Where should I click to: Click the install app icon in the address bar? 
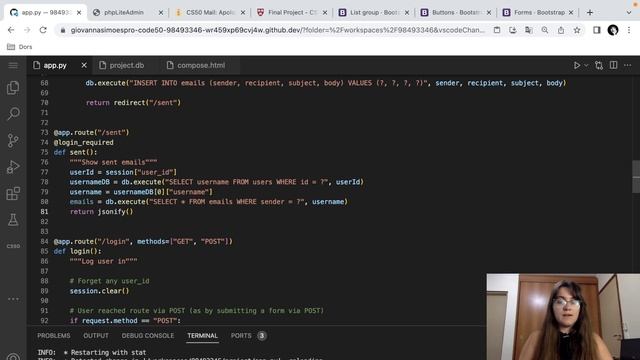click(x=513, y=30)
